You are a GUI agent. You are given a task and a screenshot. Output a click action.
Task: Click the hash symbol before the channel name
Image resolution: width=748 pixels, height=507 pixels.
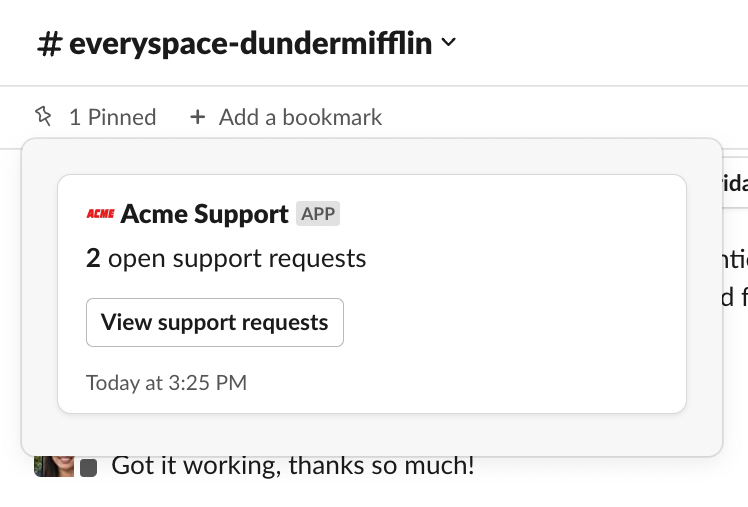49,43
